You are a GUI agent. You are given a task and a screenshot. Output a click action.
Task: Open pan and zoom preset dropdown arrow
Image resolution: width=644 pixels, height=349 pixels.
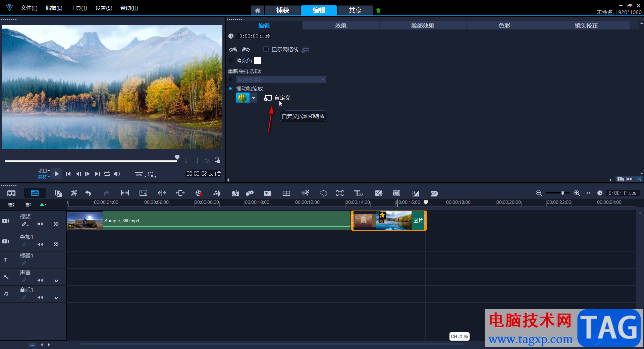(x=254, y=98)
